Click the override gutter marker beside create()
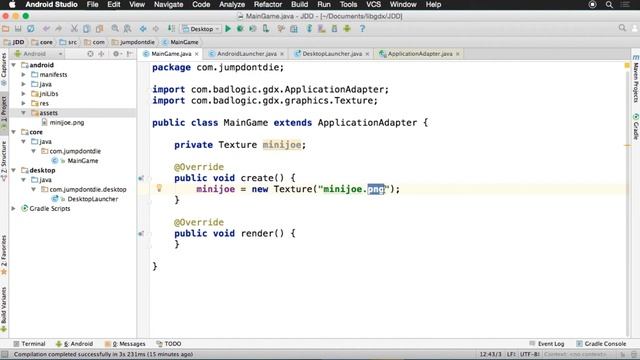The height and width of the screenshot is (360, 640). pyautogui.click(x=141, y=178)
